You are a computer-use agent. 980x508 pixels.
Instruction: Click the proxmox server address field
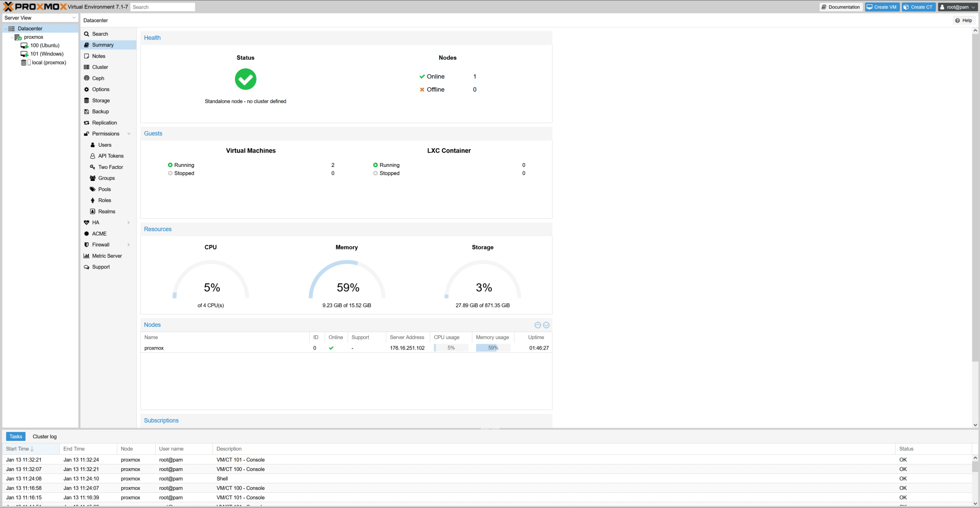[407, 348]
